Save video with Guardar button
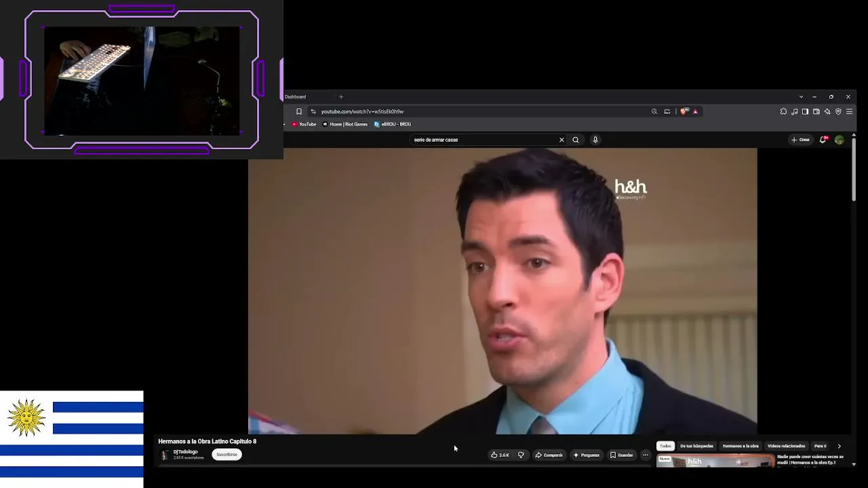 coord(622,455)
